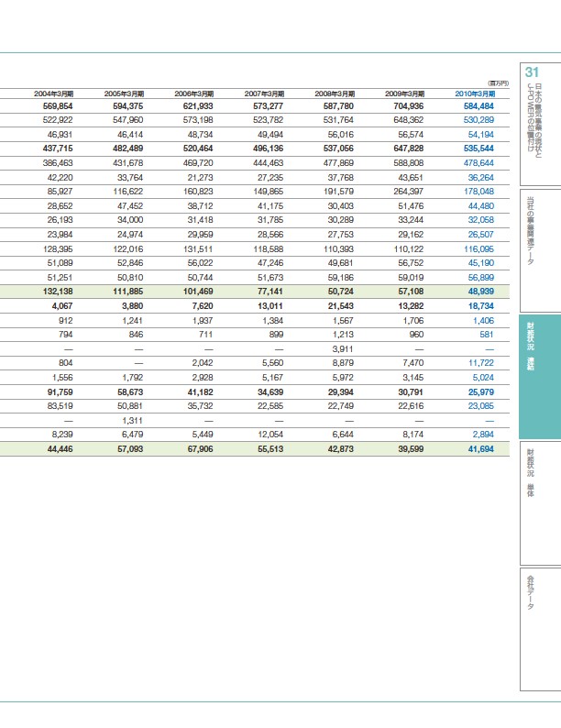This screenshot has height=728, width=561.
Task: Select the value 569,854
Action: click(58, 105)
